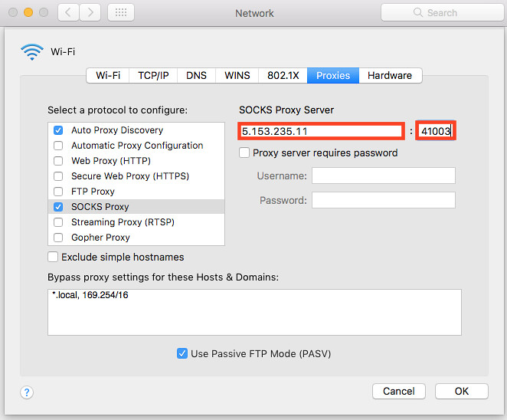
Task: Switch to the DNS tab
Action: pos(196,75)
